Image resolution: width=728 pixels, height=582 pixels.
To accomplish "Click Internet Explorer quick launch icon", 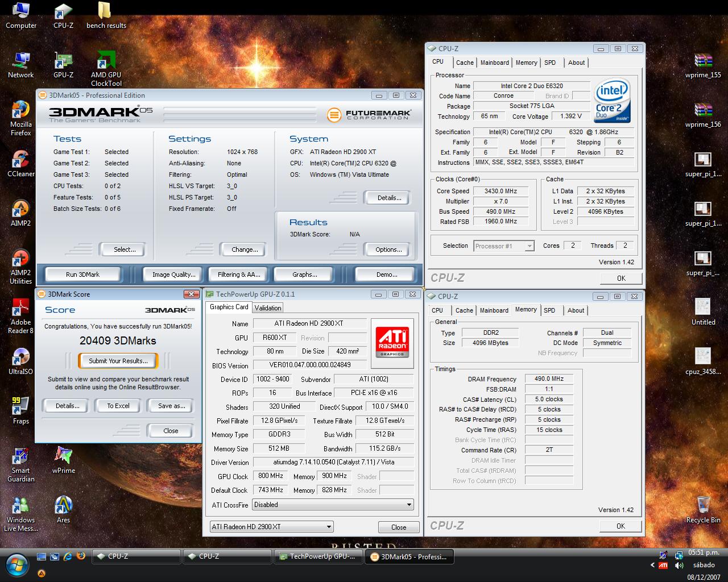I will point(68,556).
